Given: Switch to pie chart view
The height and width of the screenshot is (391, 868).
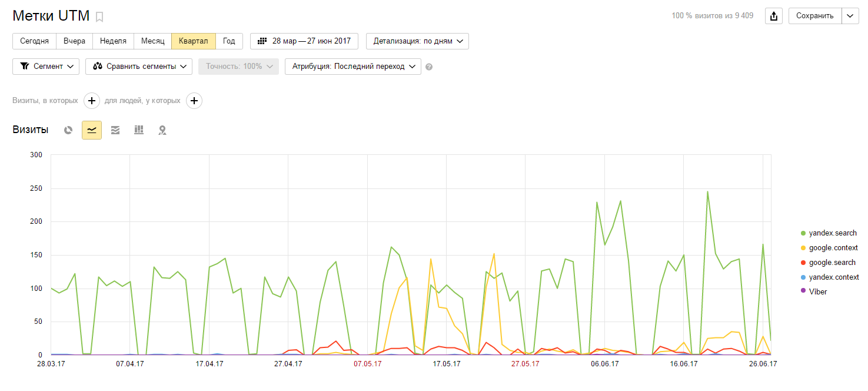Looking at the screenshot, I should [x=68, y=130].
